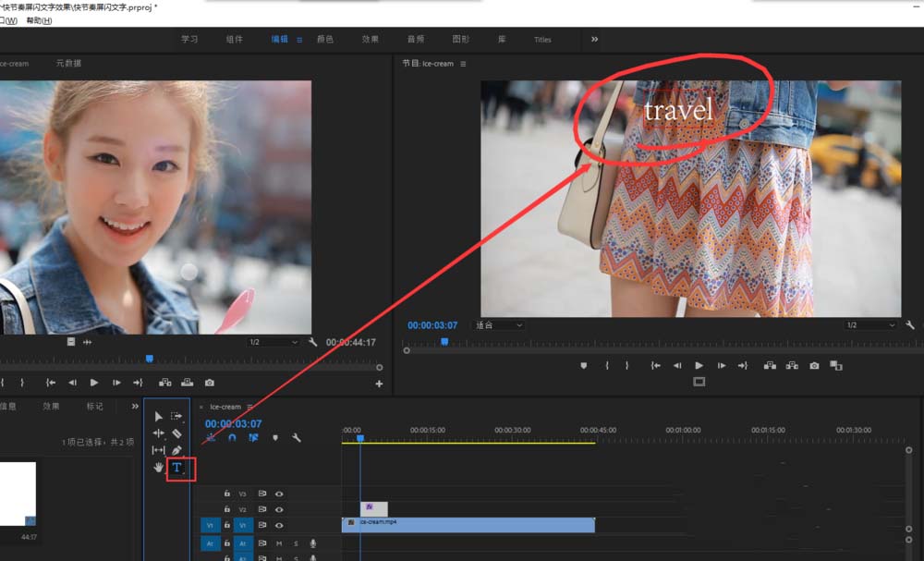Add marker in timeline header
The height and width of the screenshot is (561, 924).
point(275,438)
